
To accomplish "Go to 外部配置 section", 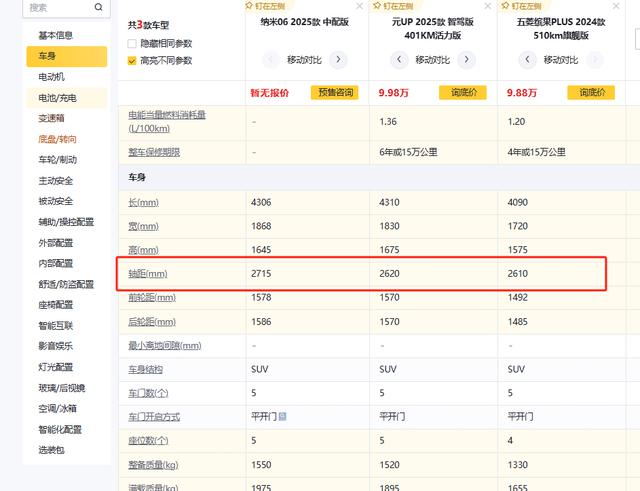I will (56, 243).
